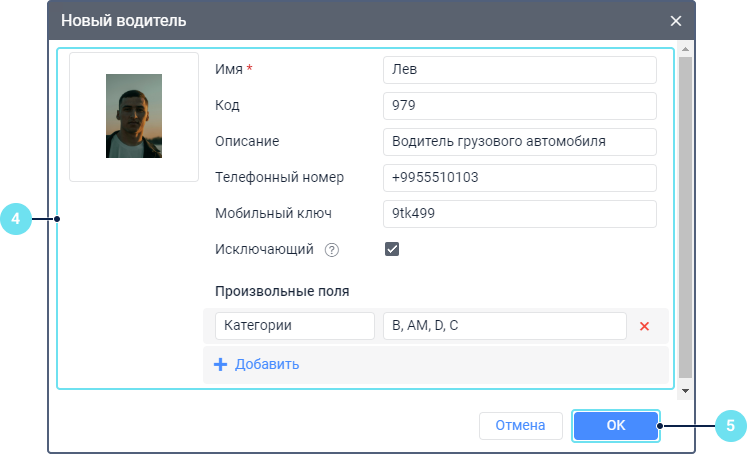Click into the Код field
747x454 pixels.
(x=519, y=106)
